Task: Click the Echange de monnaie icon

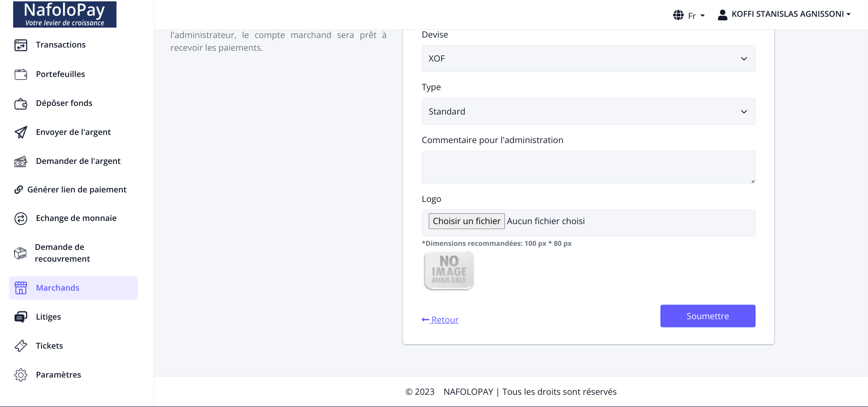Action: point(21,219)
